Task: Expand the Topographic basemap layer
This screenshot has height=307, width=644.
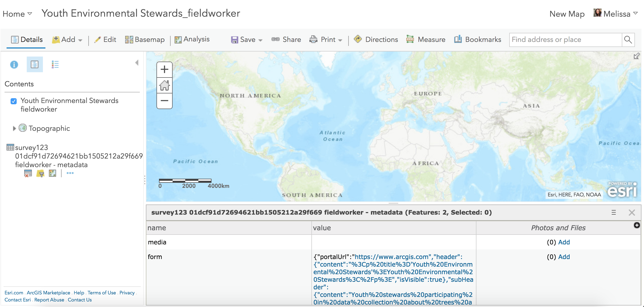Action: 14,129
